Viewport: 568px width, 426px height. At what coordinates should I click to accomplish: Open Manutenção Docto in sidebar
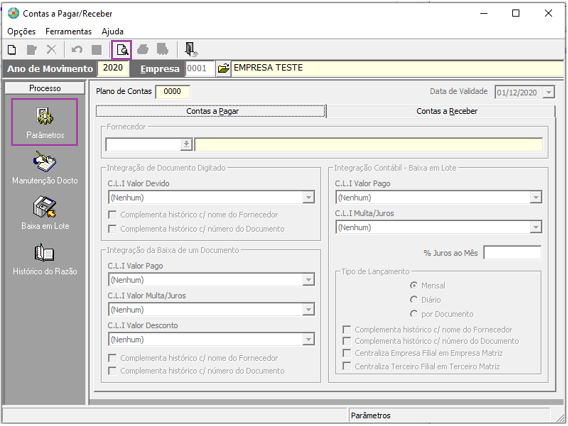click(45, 168)
